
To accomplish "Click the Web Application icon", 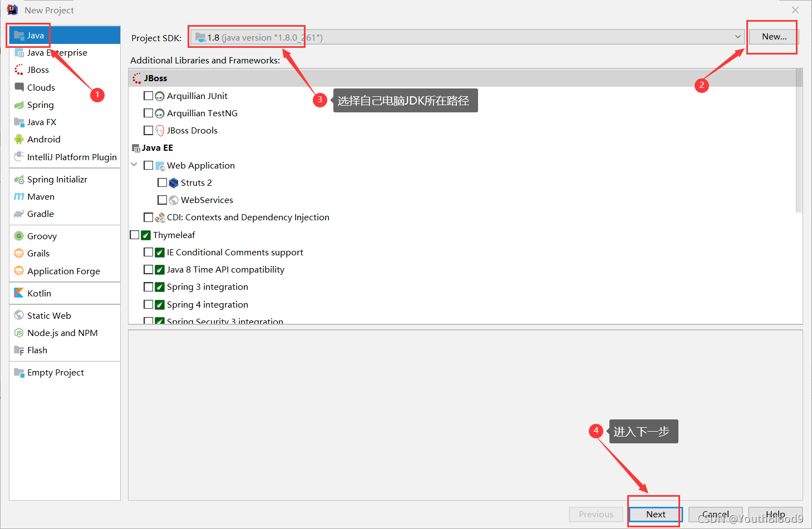I will [x=160, y=166].
